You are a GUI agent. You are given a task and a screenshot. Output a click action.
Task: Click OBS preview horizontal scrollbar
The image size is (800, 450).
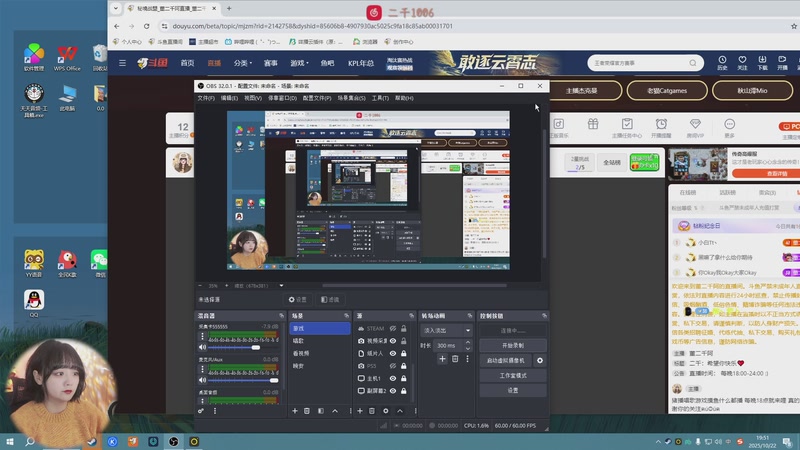pyautogui.click(x=414, y=286)
